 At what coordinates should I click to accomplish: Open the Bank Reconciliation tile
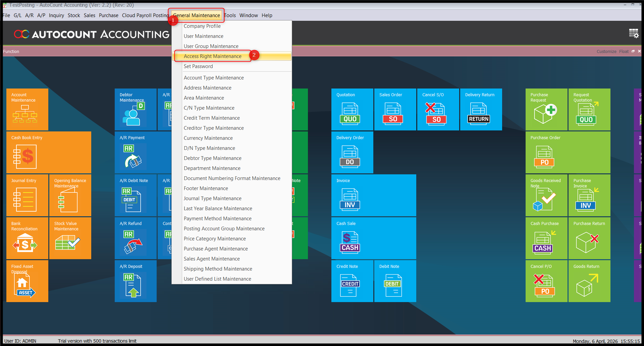coord(27,238)
